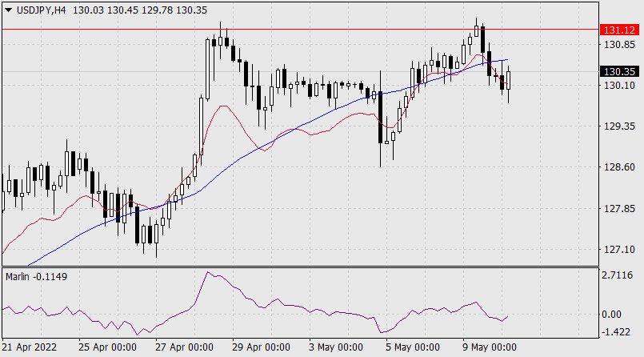Click the 130.85 price axis label
The image size is (644, 357).
click(619, 44)
